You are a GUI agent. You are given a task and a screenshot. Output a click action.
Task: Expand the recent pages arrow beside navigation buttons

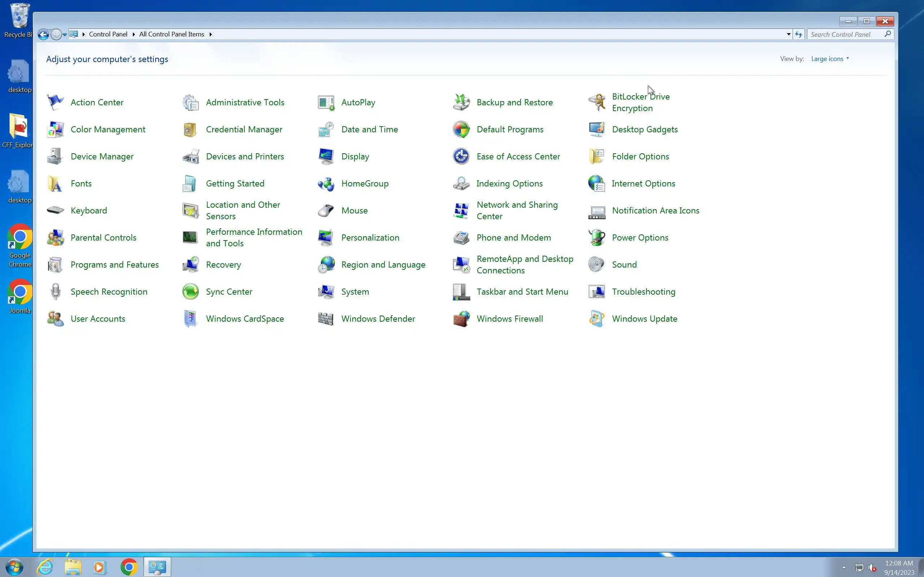click(65, 35)
